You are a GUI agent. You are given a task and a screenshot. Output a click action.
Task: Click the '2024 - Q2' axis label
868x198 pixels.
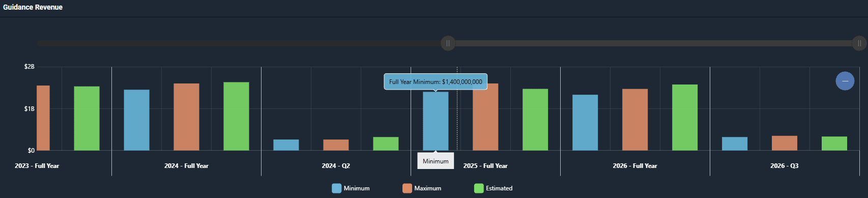point(336,166)
